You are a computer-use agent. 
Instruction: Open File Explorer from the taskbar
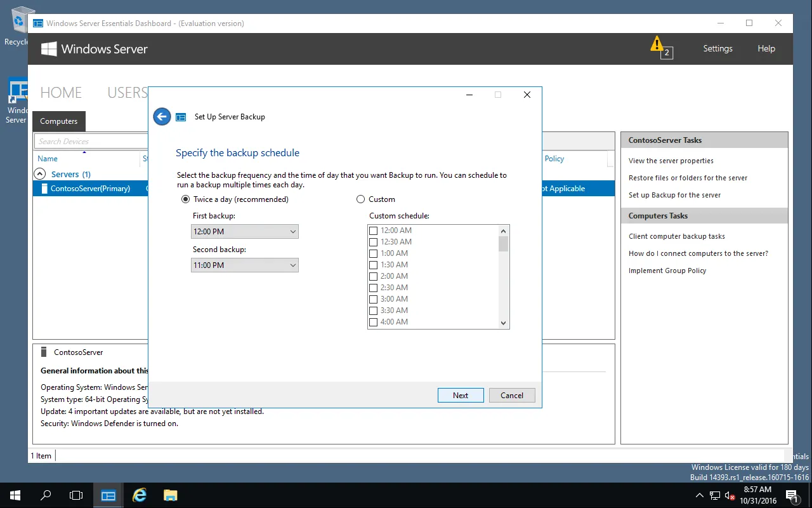170,495
